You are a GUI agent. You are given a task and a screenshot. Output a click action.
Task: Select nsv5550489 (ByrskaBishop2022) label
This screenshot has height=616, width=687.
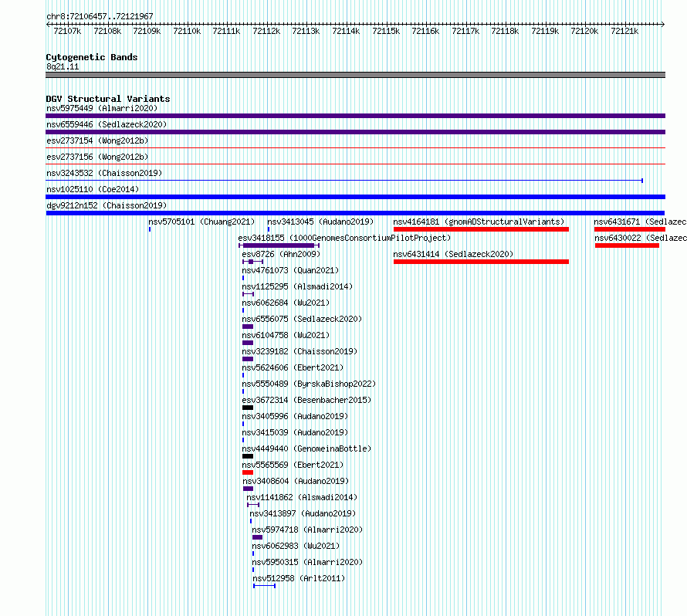click(309, 384)
